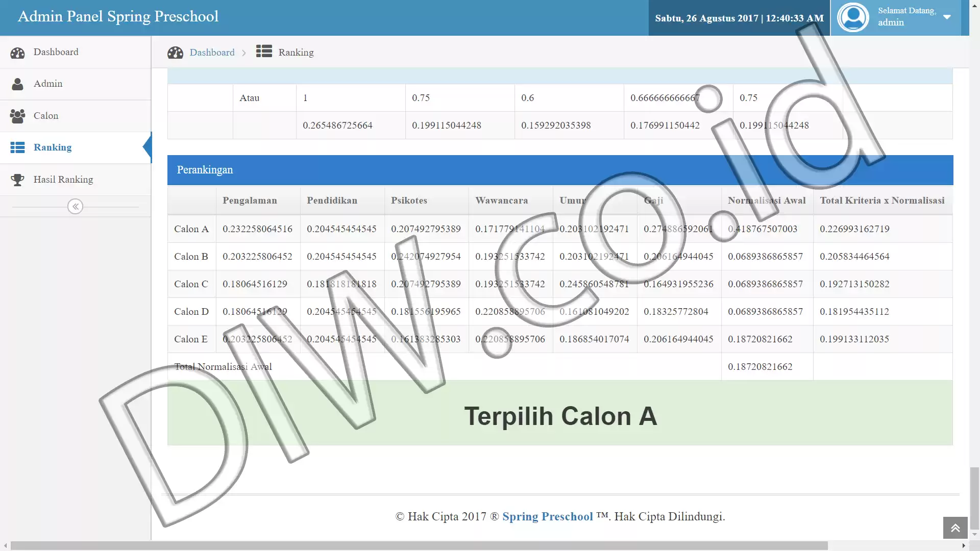This screenshot has height=551, width=980.
Task: Click the Total Normalisasi Awal row label
Action: pyautogui.click(x=223, y=367)
